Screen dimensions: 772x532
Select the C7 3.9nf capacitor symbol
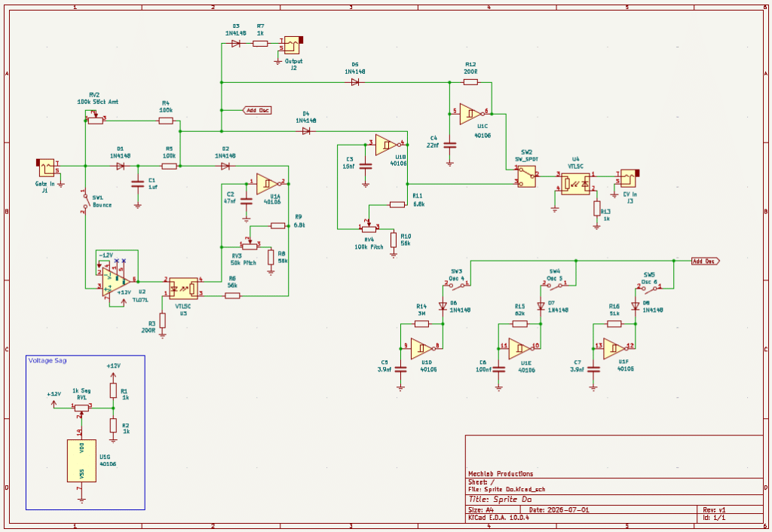[x=593, y=368]
